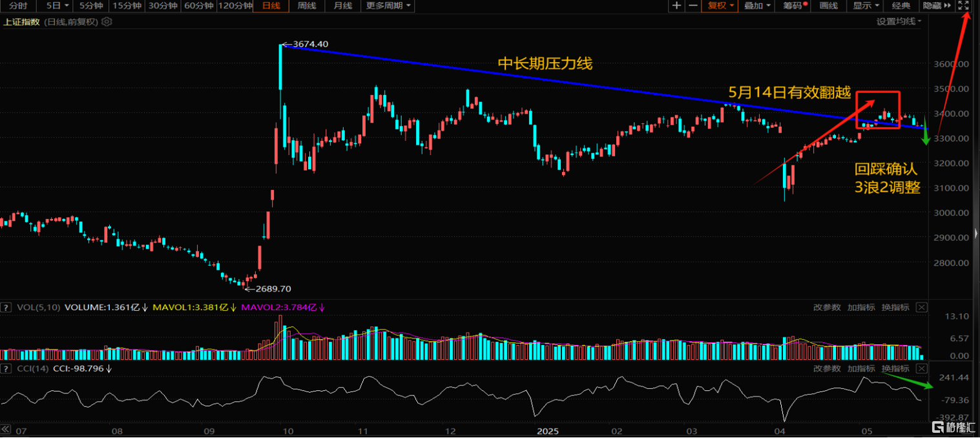
Task: Zoom in chart with plus button
Action: [676, 6]
